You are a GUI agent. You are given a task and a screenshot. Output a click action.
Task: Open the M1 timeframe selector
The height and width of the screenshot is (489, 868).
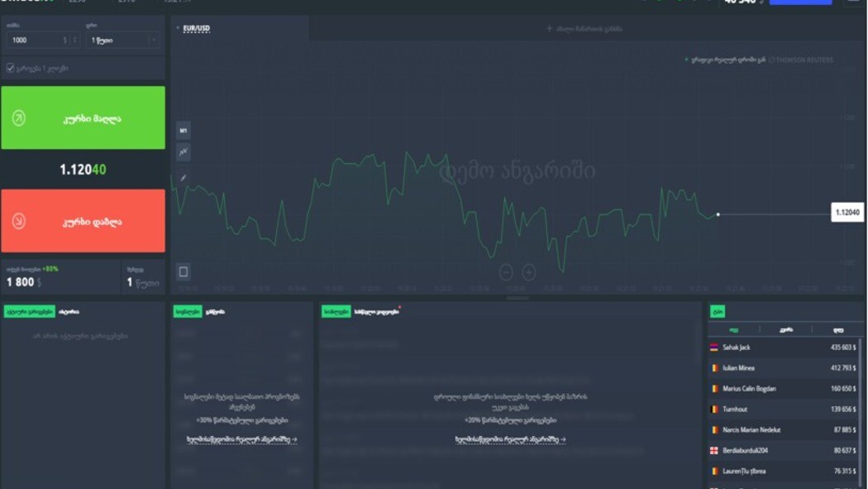(x=184, y=131)
